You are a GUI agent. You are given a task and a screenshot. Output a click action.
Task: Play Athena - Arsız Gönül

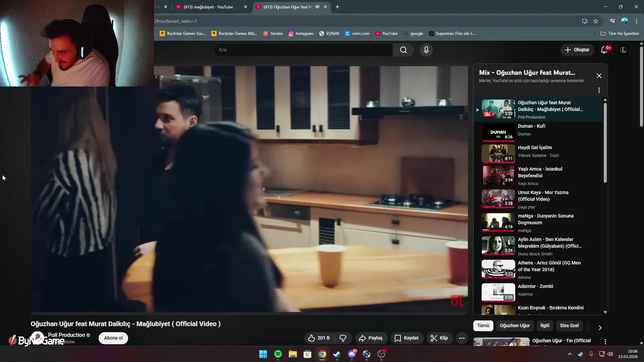[538, 269]
